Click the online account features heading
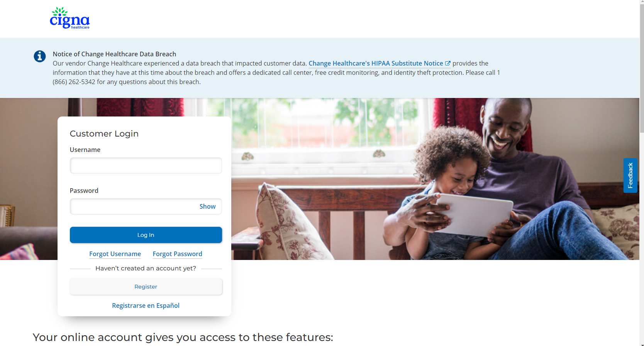 coord(183,338)
